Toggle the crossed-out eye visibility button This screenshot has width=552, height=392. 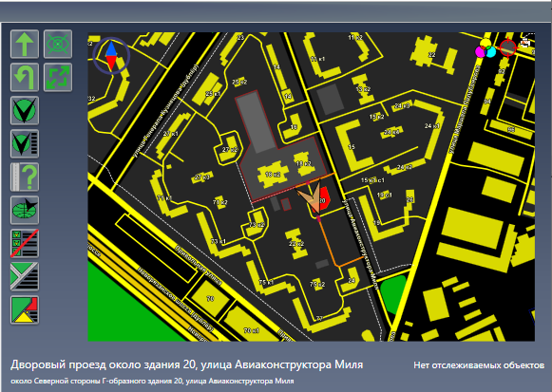tap(58, 44)
